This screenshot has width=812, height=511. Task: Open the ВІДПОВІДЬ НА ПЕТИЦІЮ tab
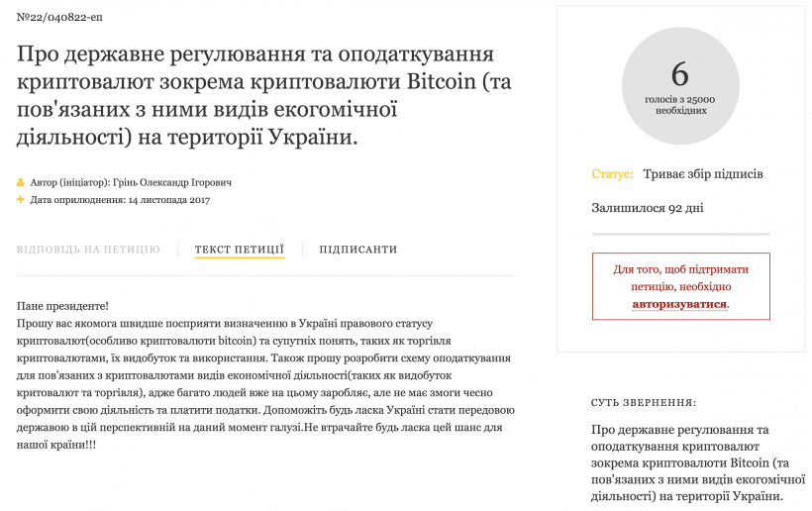88,250
